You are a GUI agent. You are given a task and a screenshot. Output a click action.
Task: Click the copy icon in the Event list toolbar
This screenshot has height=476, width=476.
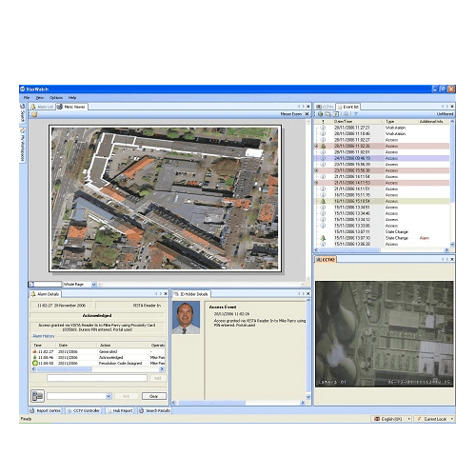(327, 114)
